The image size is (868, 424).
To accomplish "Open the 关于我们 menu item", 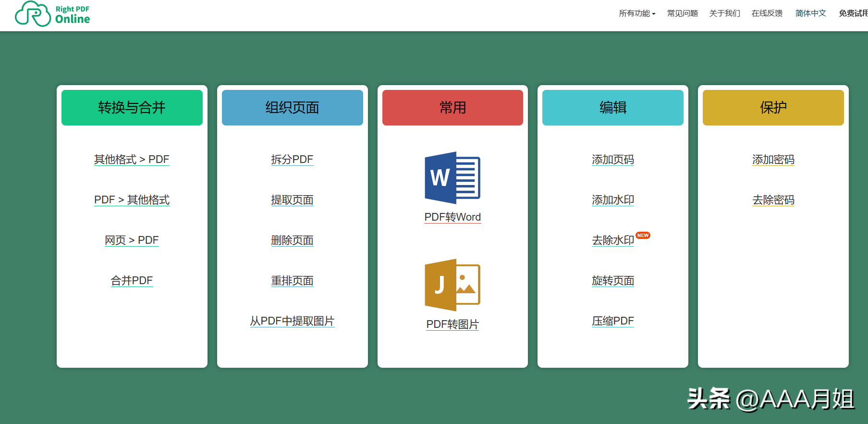I will coord(725,13).
